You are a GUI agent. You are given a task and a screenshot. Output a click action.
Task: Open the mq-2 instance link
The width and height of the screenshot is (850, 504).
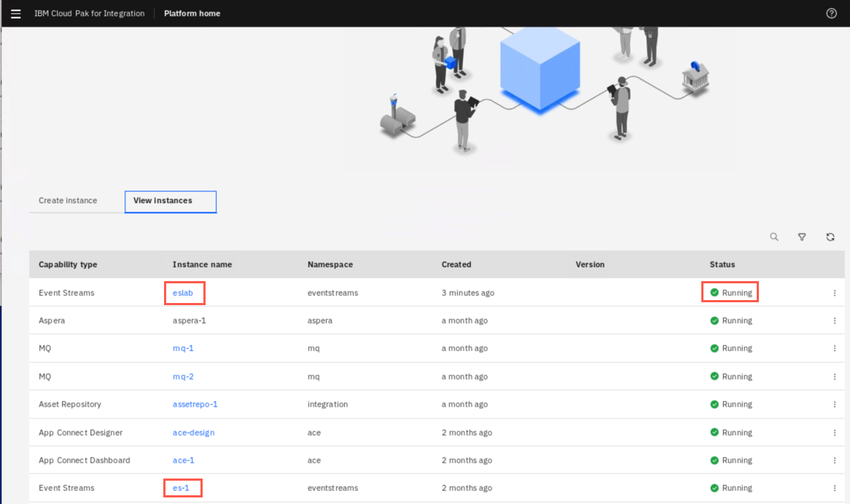coord(183,377)
